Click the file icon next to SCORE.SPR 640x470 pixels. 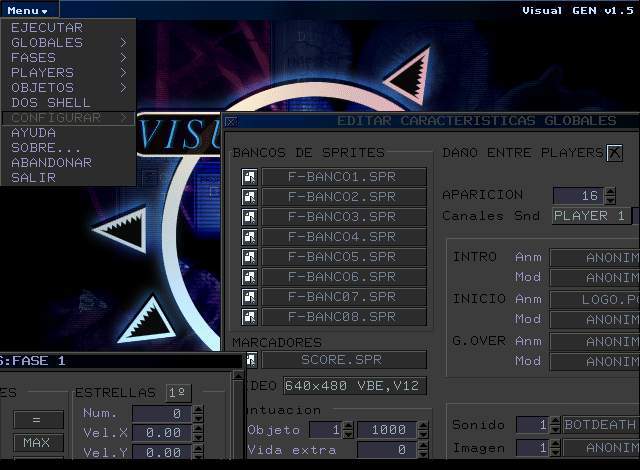click(x=250, y=360)
